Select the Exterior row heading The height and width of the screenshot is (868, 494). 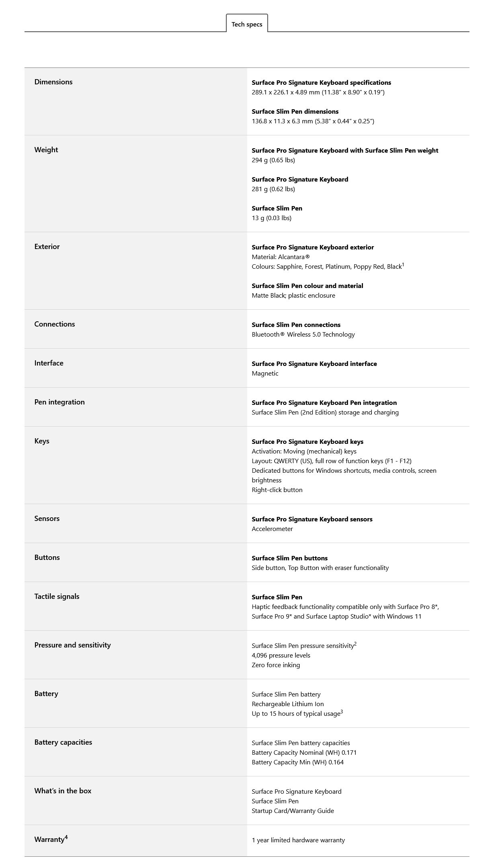[x=47, y=247]
